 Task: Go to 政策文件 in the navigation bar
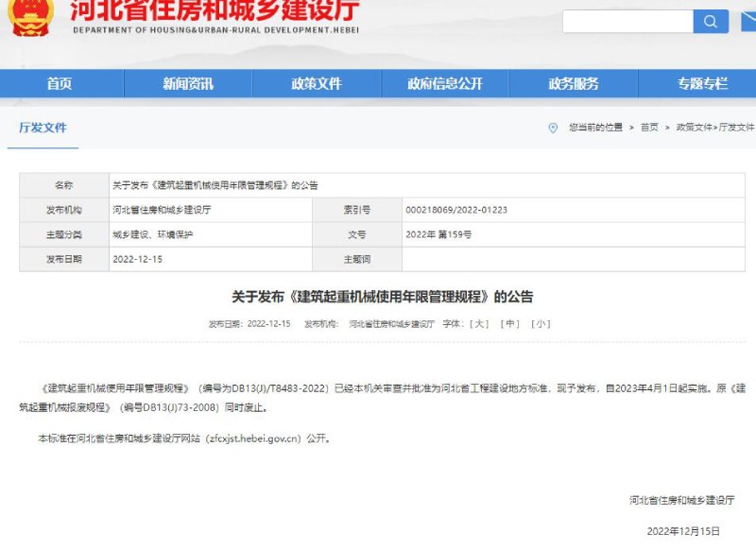point(317,84)
